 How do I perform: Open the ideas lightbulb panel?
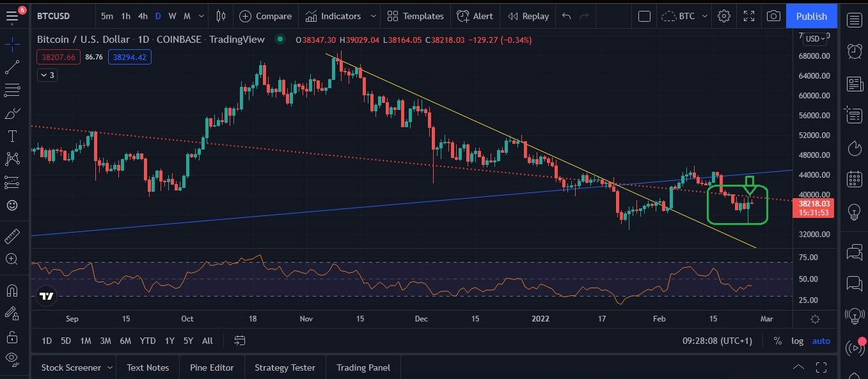[x=854, y=212]
